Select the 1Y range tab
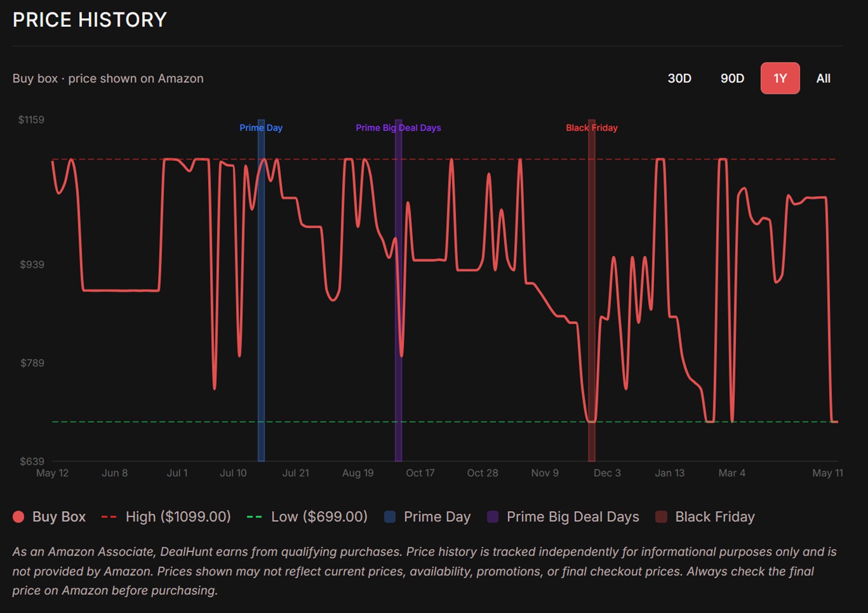 (x=780, y=78)
